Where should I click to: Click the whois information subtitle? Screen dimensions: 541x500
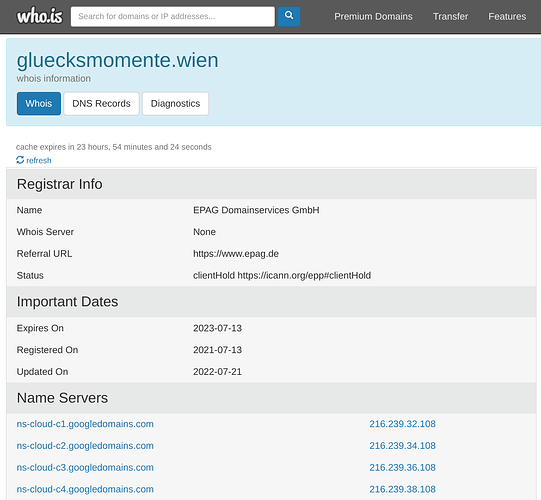click(x=53, y=79)
